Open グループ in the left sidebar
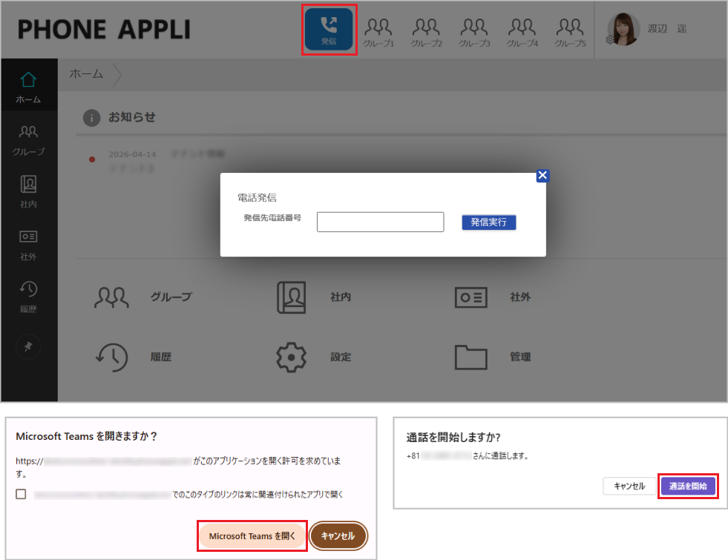This screenshot has height=560, width=728. (x=28, y=139)
